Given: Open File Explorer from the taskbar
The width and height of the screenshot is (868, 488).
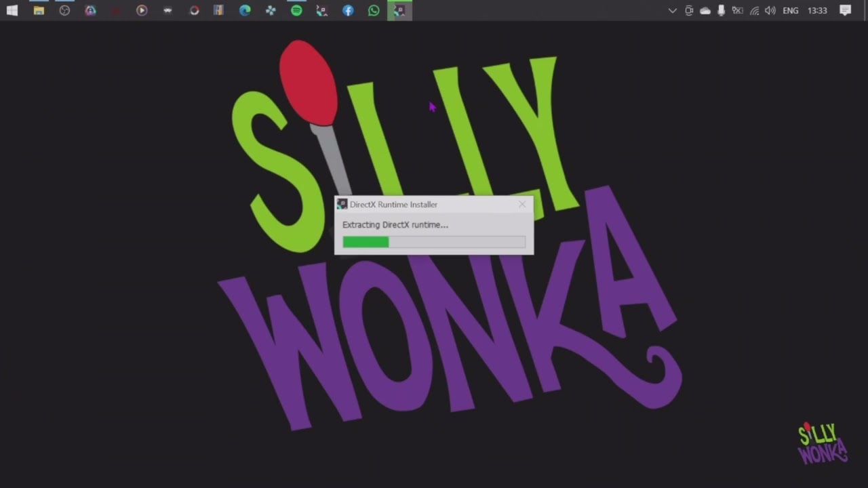Looking at the screenshot, I should pyautogui.click(x=39, y=10).
